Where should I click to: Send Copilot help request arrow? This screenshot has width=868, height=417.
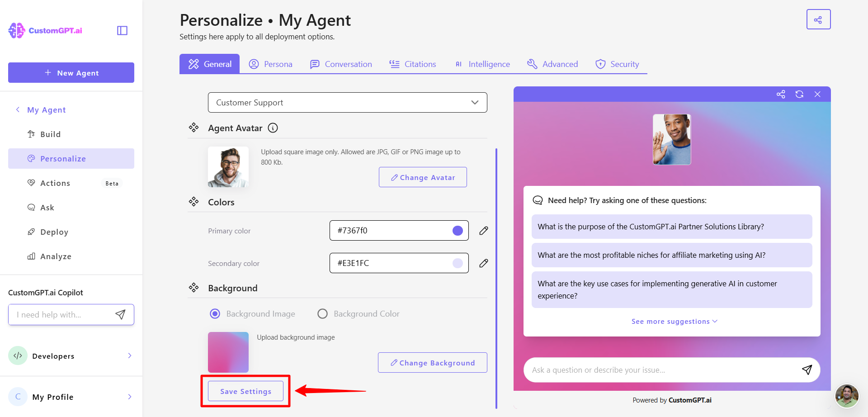point(120,314)
